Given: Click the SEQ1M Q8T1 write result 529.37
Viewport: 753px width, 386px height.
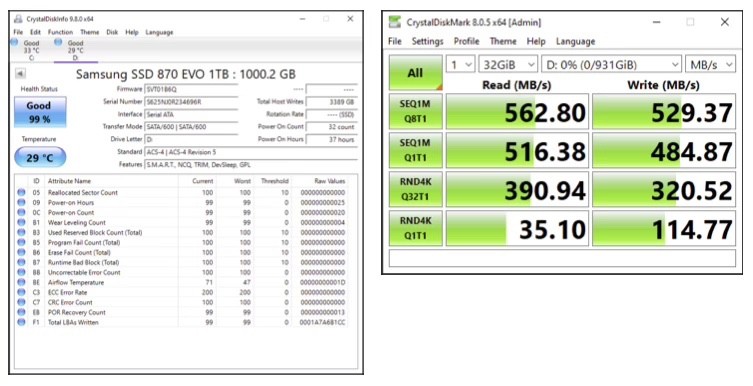Looking at the screenshot, I should click(x=664, y=111).
